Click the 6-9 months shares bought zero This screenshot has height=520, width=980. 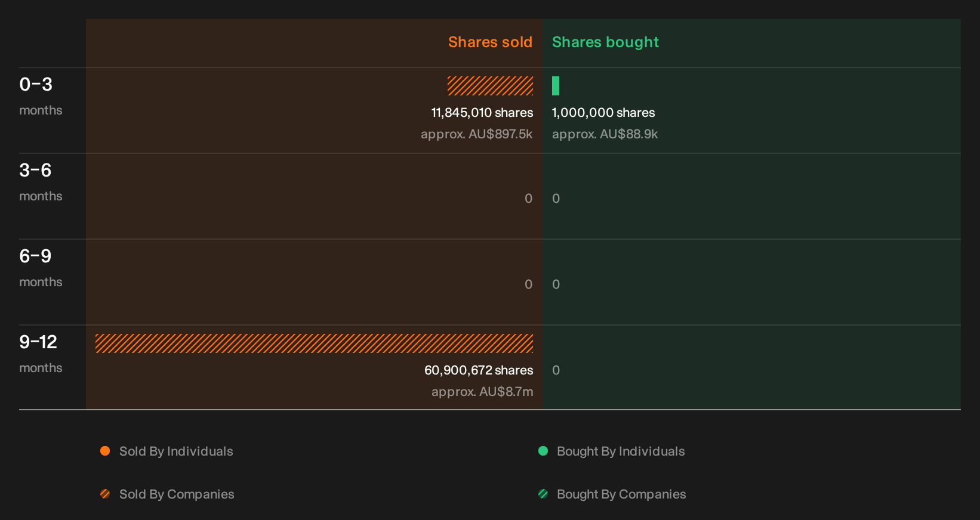[x=556, y=284]
